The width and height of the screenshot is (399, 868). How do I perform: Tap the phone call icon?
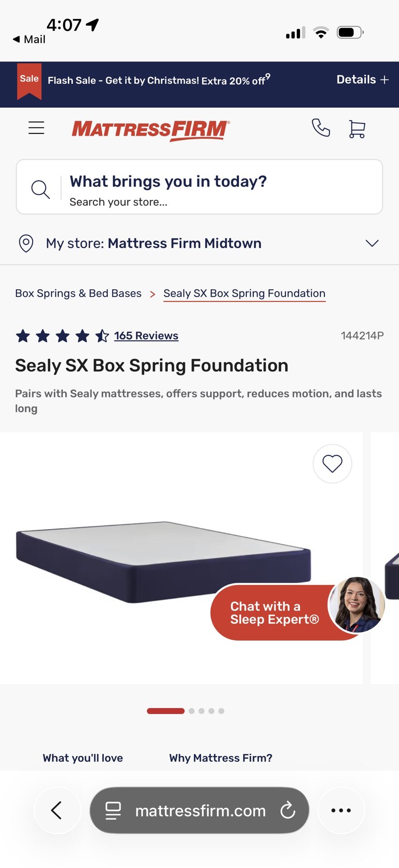coord(321,128)
